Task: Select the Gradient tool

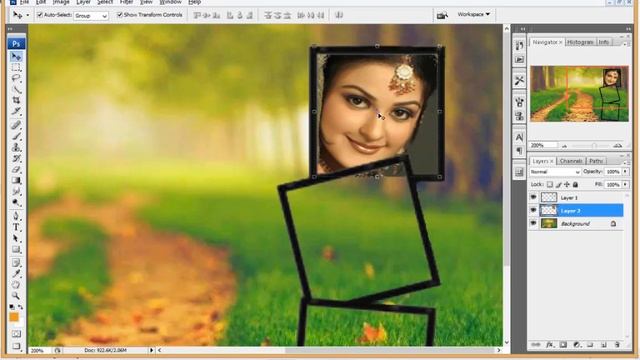Action: (16, 180)
